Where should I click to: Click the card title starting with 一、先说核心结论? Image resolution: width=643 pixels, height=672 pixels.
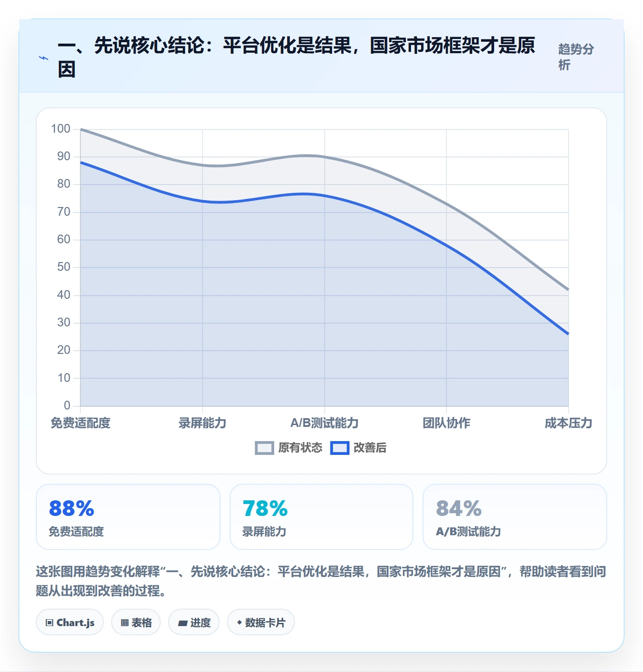click(297, 57)
